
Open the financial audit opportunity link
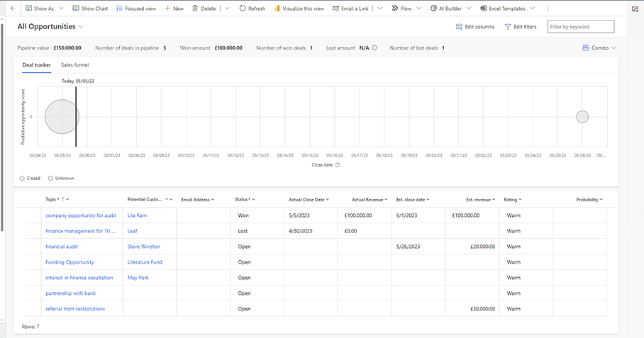point(62,247)
